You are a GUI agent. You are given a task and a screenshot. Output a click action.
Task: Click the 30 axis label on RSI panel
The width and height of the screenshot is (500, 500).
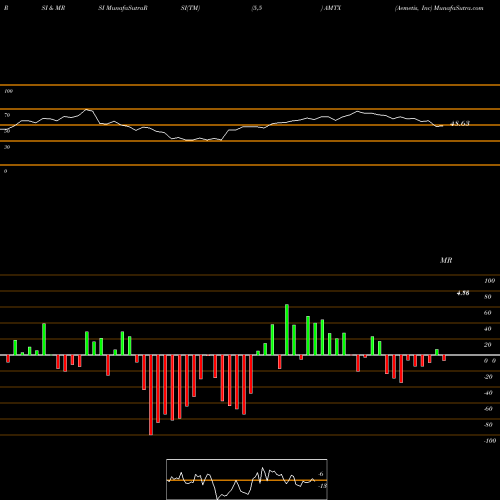pyautogui.click(x=7, y=147)
